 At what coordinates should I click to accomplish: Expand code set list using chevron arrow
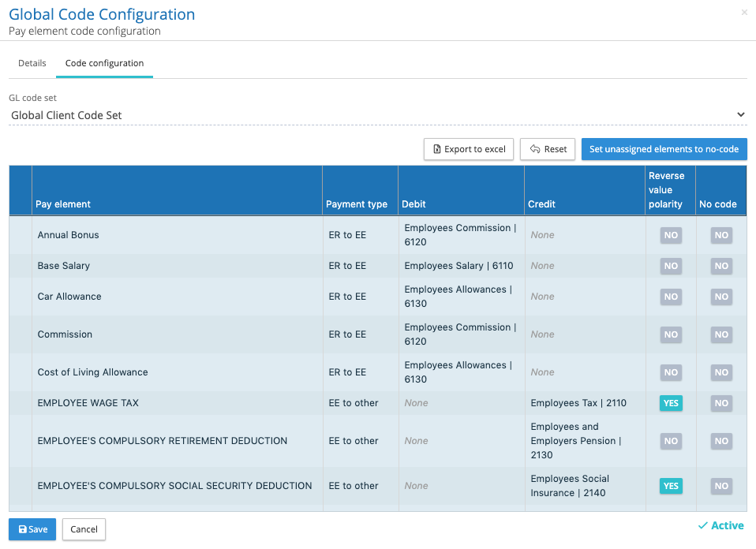tap(740, 115)
